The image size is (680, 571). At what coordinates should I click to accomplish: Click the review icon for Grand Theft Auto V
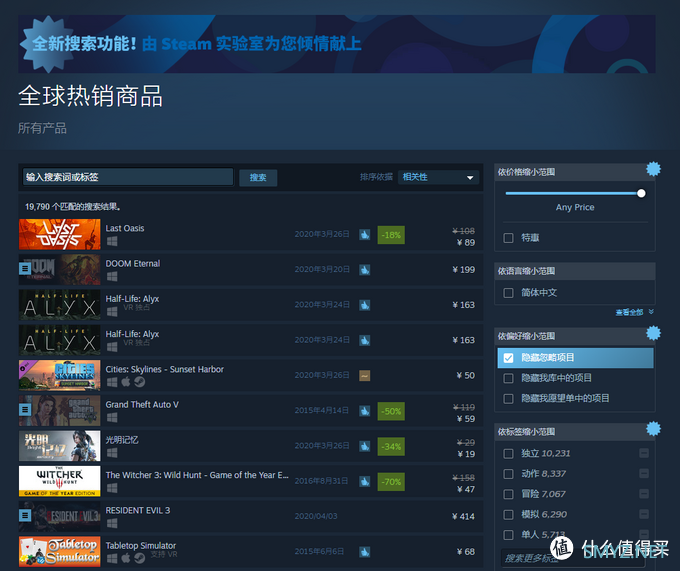[x=365, y=411]
